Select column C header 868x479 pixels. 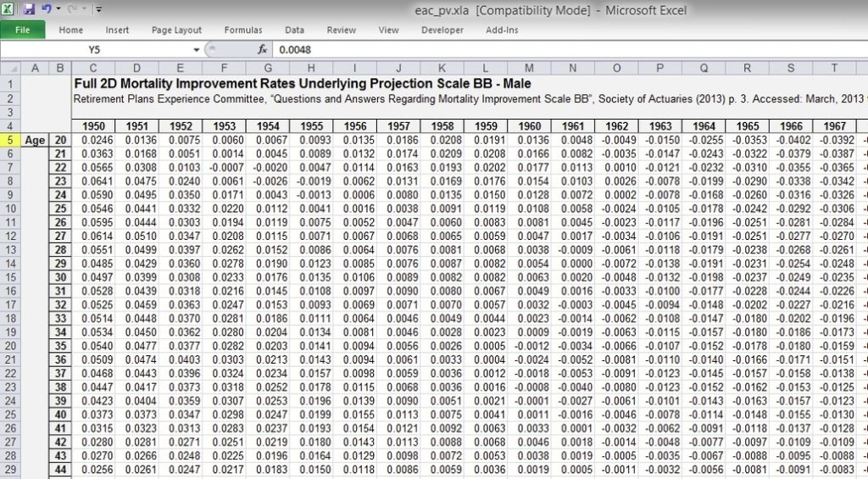coord(93,68)
